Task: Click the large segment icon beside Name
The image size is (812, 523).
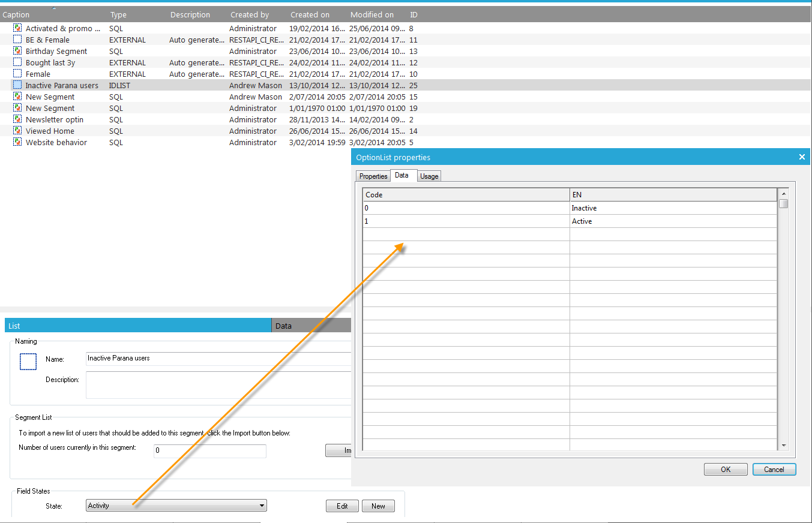Action: [28, 362]
